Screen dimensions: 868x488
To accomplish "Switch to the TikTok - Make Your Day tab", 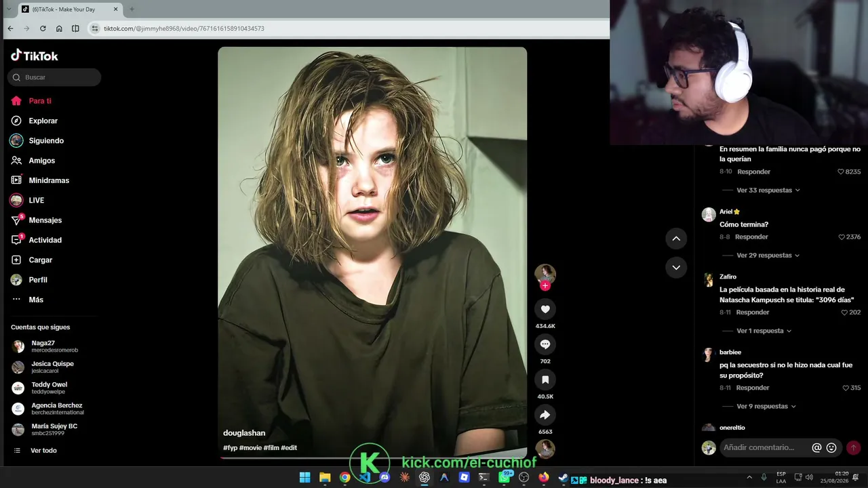I will click(68, 9).
